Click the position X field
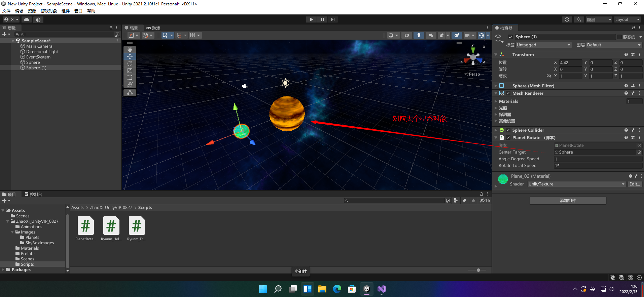This screenshot has height=297, width=644. [571, 63]
